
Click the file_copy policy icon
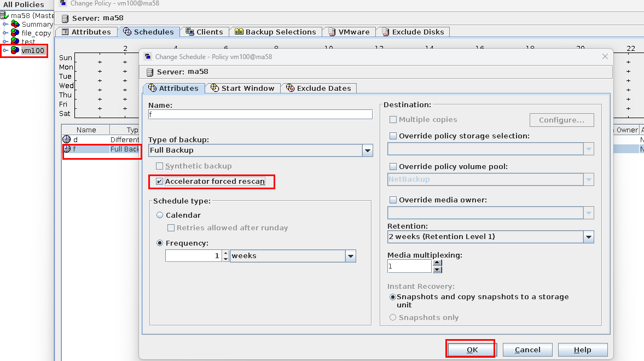(15, 33)
